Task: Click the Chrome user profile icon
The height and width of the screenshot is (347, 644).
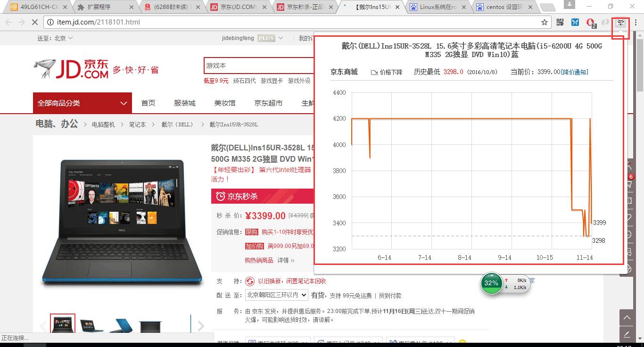Action: pyautogui.click(x=569, y=4)
